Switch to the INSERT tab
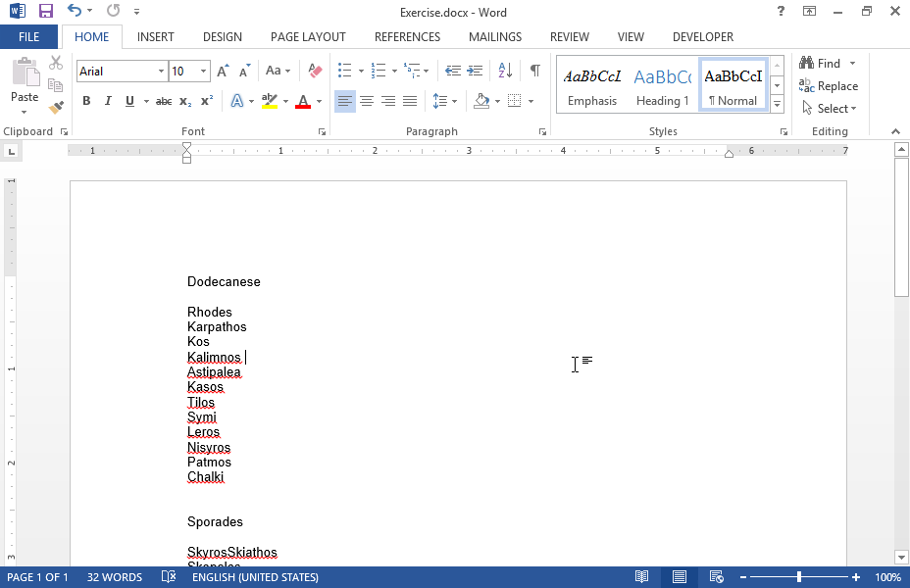The height and width of the screenshot is (588, 910). pos(156,37)
